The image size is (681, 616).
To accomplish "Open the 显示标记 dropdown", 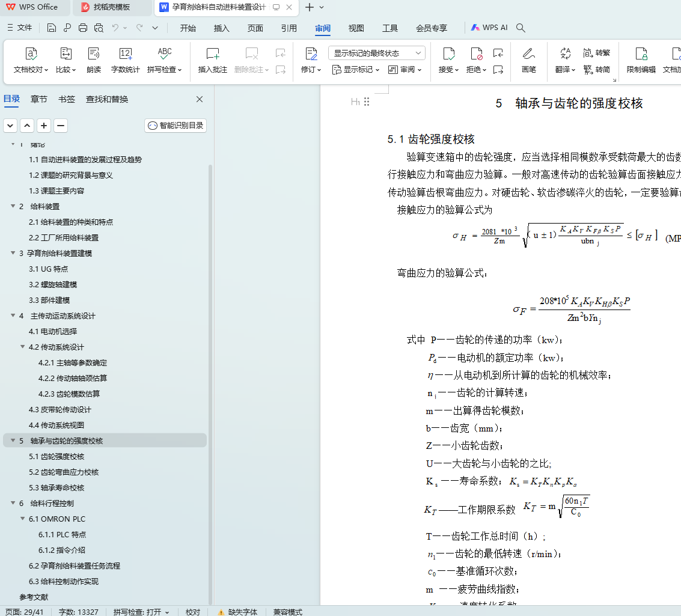I will [x=356, y=70].
